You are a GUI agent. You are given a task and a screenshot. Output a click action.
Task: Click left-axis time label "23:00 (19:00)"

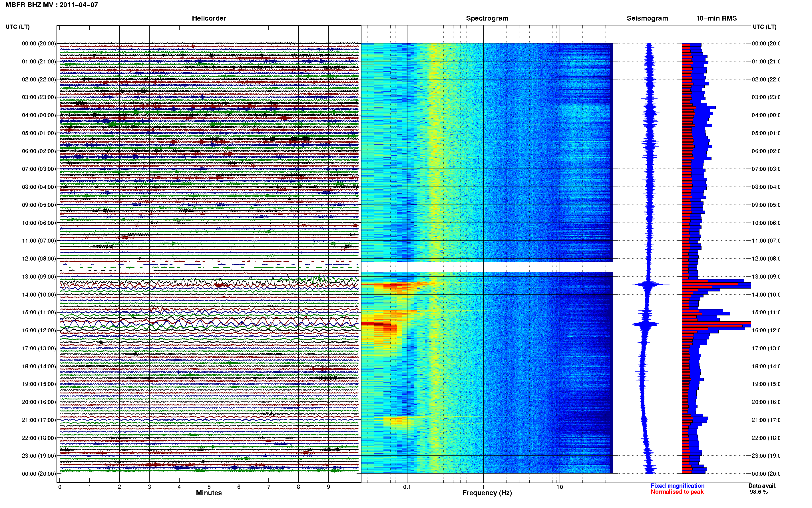coord(39,456)
